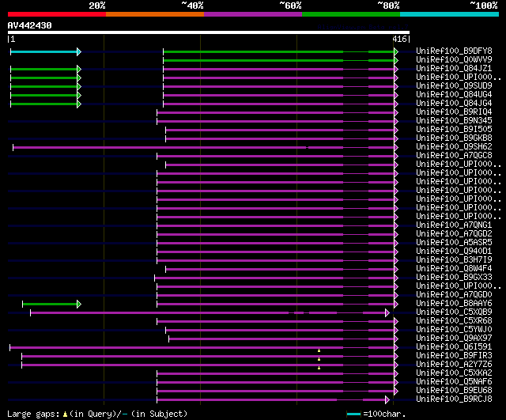Click the yellow gap marker under A2Y7Z6 bar
The image size is (506, 420).
click(319, 368)
